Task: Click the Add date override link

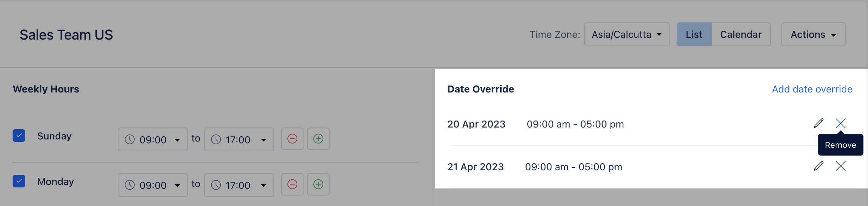Action: [x=812, y=89]
